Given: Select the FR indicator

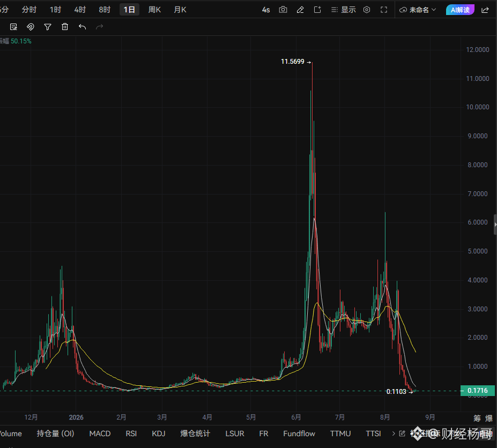Looking at the screenshot, I should point(264,434).
